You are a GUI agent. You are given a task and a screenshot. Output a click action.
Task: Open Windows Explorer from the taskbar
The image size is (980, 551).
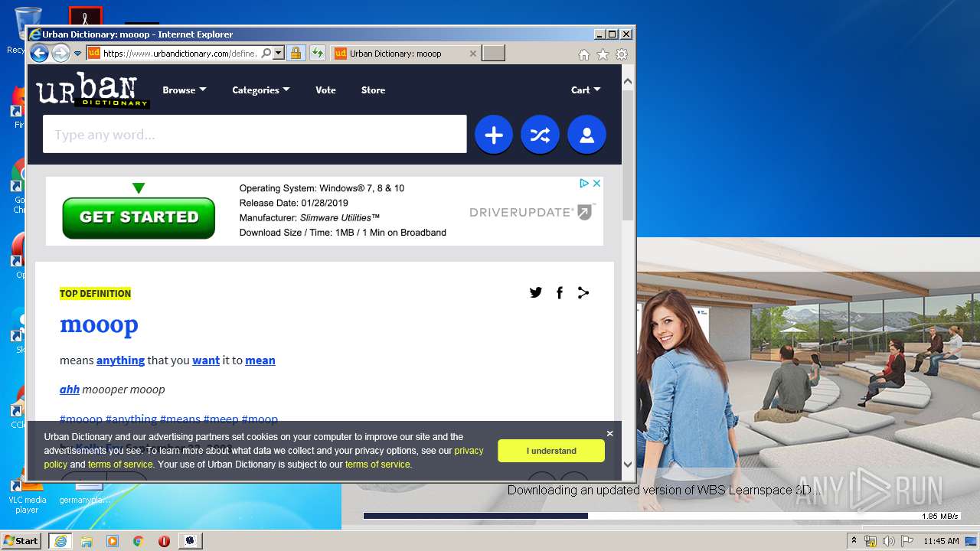pyautogui.click(x=87, y=541)
